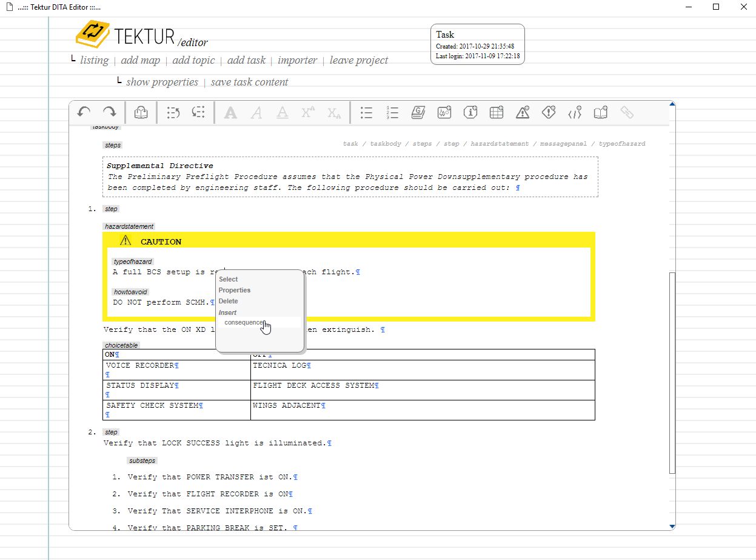Choose Delete in the context menu
The image size is (756, 560).
tap(229, 301)
